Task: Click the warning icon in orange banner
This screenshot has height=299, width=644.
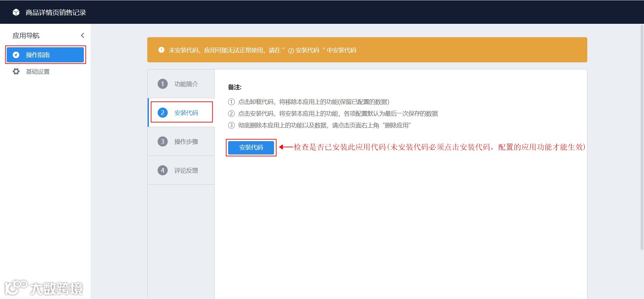Action: pyautogui.click(x=161, y=50)
